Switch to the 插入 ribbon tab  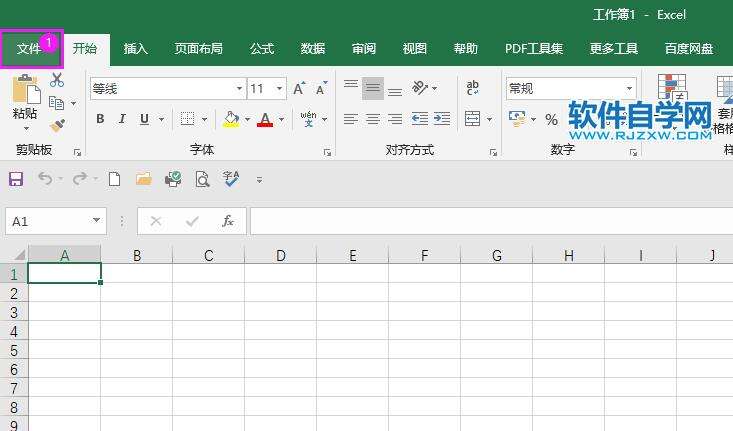pos(136,49)
